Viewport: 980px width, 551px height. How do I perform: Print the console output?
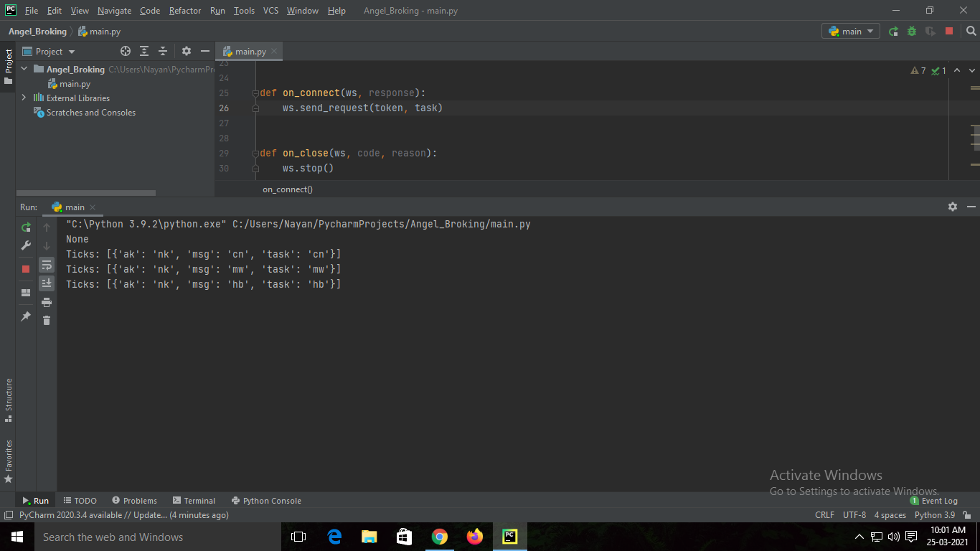click(47, 302)
